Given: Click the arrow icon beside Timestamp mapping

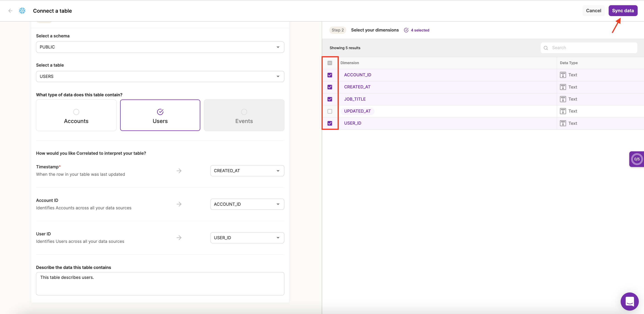Looking at the screenshot, I should 179,171.
